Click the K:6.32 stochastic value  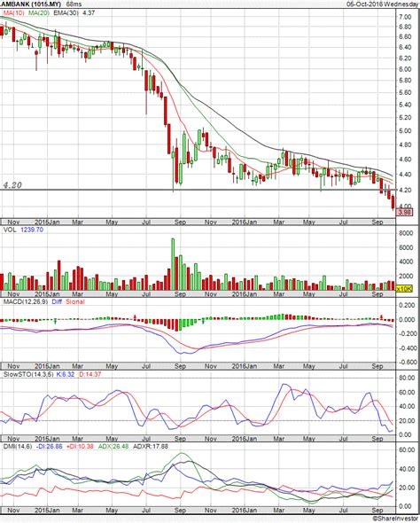coord(66,374)
